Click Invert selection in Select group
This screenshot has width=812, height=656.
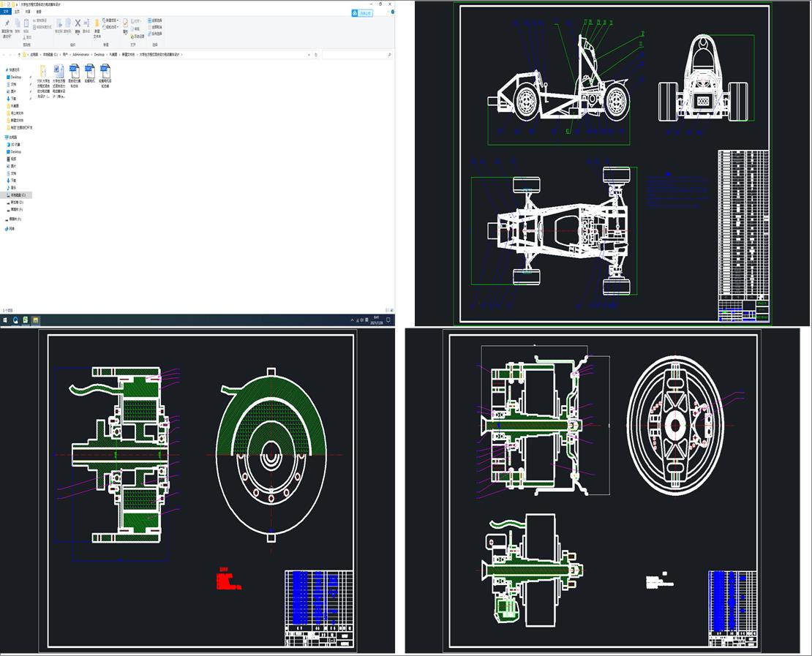pos(155,34)
